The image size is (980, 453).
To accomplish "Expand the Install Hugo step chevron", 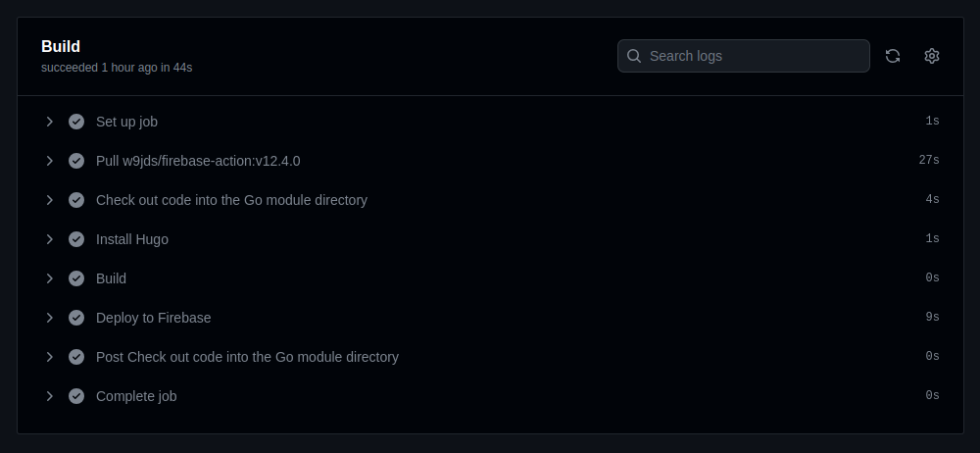I will (x=49, y=239).
